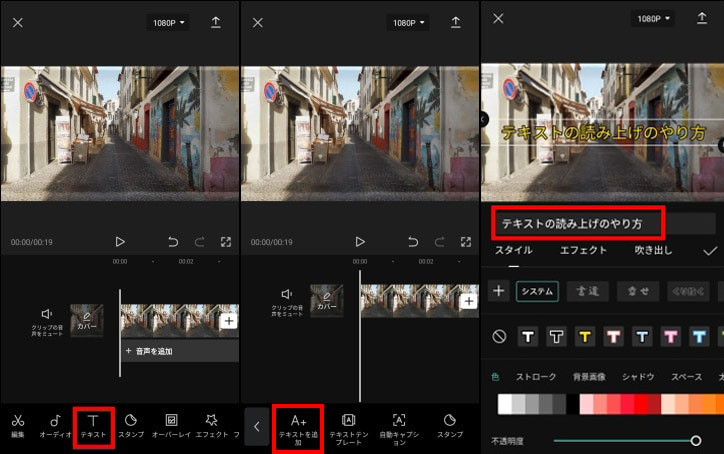Screen dimensions: 724x454
Task: Open the テキスト tool in bottom toolbar
Action: point(94,426)
